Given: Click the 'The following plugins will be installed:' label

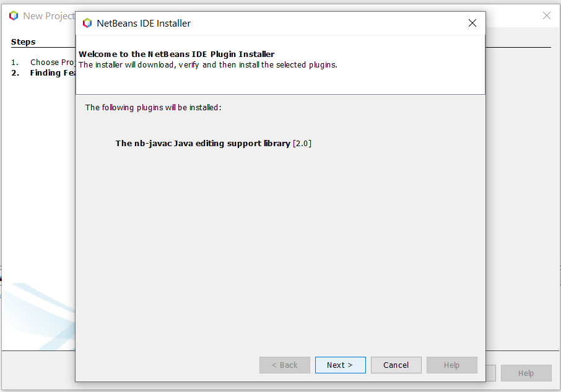Looking at the screenshot, I should coord(153,108).
